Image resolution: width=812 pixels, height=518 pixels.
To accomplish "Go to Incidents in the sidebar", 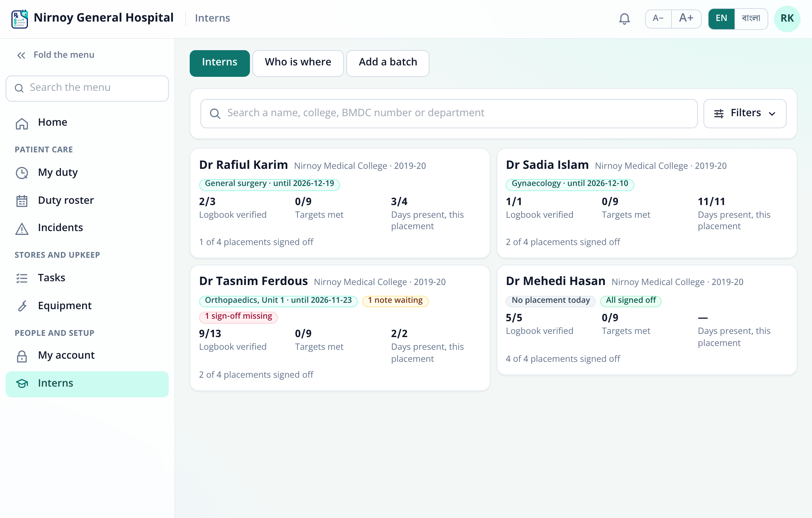I will tap(87, 228).
